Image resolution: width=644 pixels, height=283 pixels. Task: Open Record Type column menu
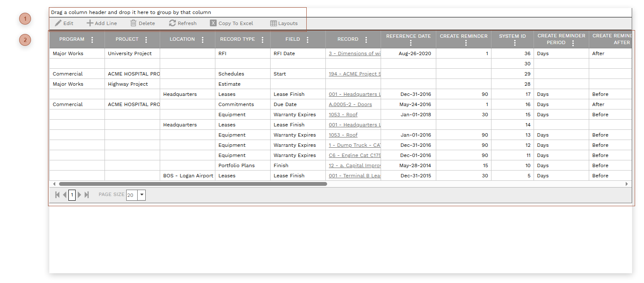(x=263, y=39)
